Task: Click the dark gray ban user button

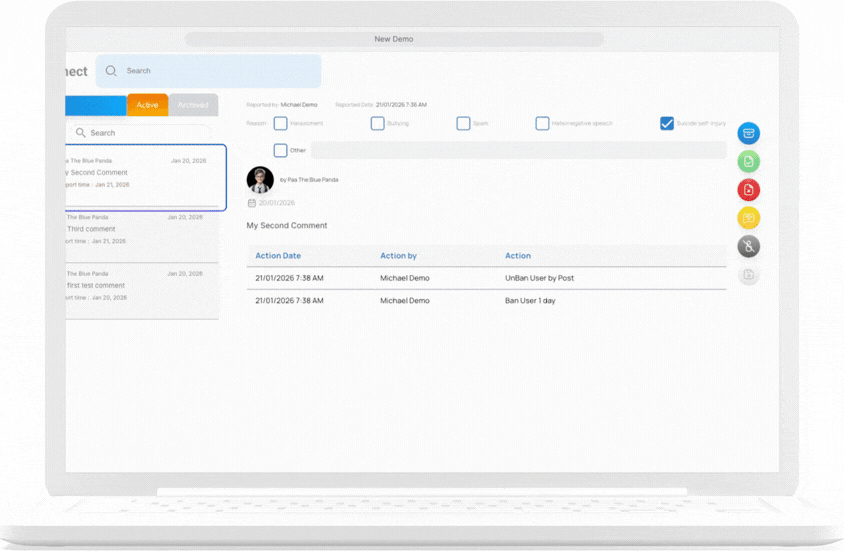Action: click(x=748, y=246)
